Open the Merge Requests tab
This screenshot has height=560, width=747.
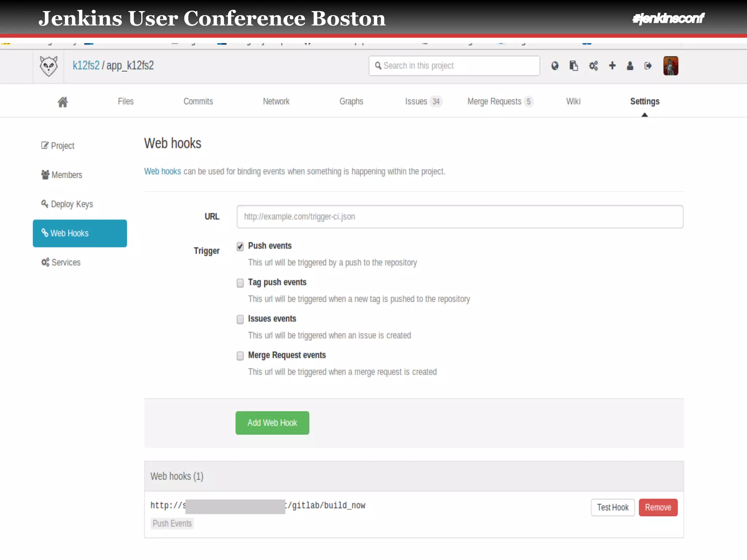(500, 101)
